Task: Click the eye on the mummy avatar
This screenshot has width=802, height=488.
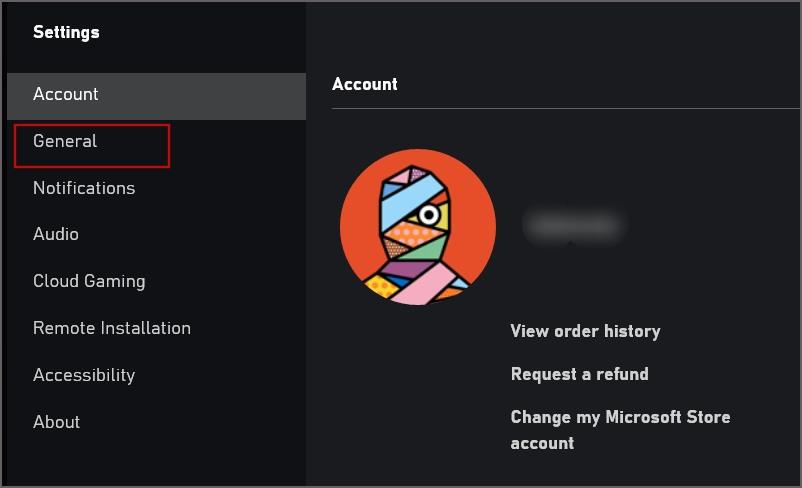Action: pyautogui.click(x=429, y=215)
